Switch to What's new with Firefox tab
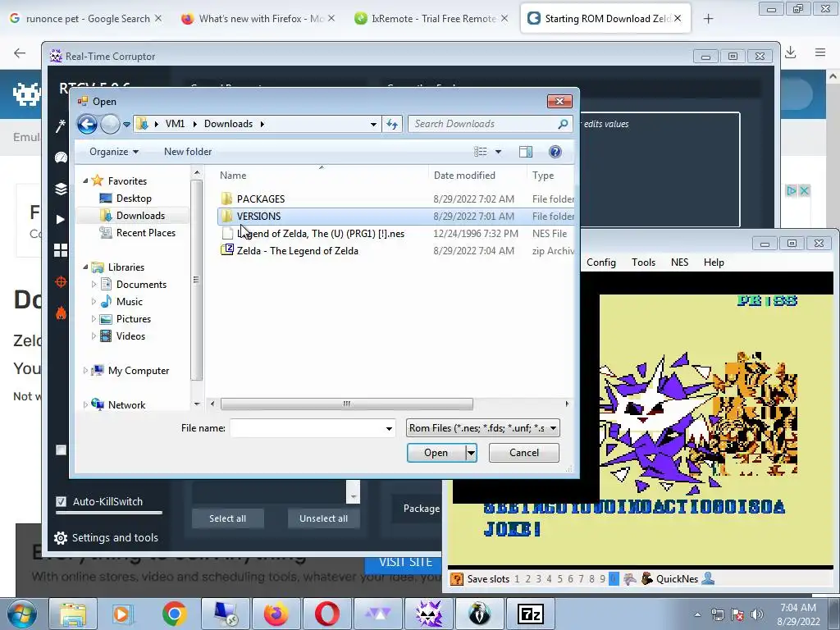 (x=258, y=19)
